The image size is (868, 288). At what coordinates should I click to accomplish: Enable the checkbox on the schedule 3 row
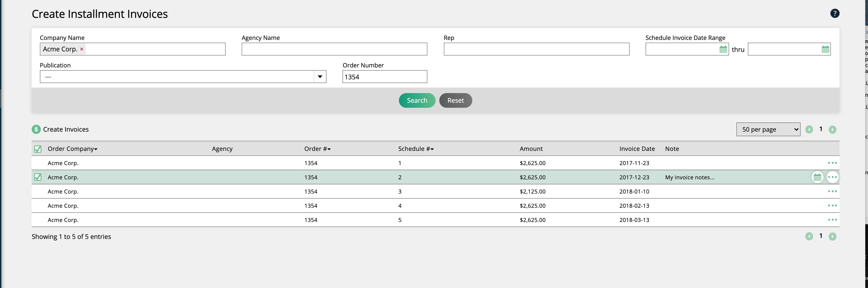click(38, 191)
